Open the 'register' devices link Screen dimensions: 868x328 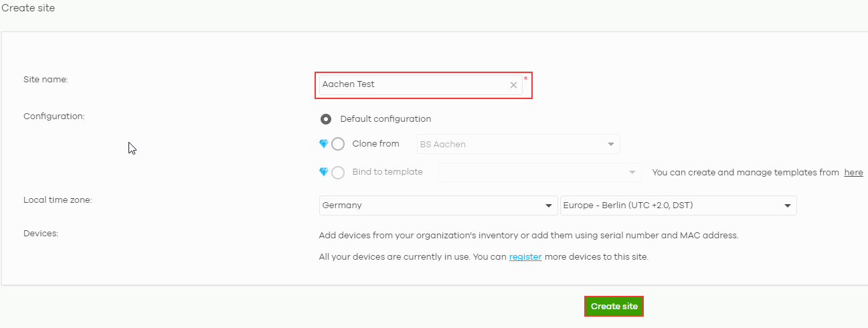click(x=525, y=256)
